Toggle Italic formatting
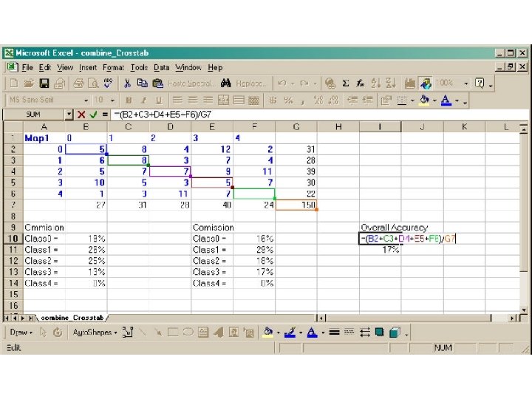This screenshot has height=399, width=532. click(x=143, y=100)
